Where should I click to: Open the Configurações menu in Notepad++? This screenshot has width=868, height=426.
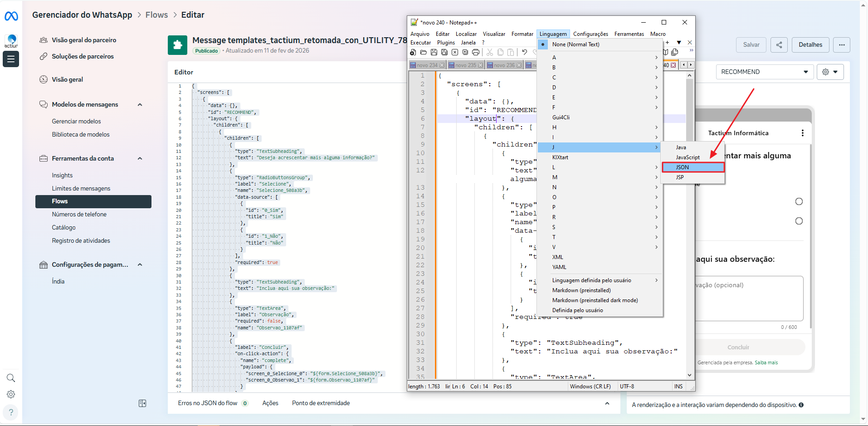pos(590,34)
